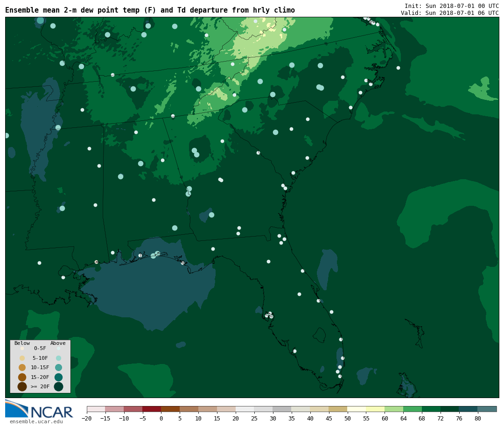Pick the above-80 slate colorbar swatch
The image size is (504, 427).
click(487, 409)
